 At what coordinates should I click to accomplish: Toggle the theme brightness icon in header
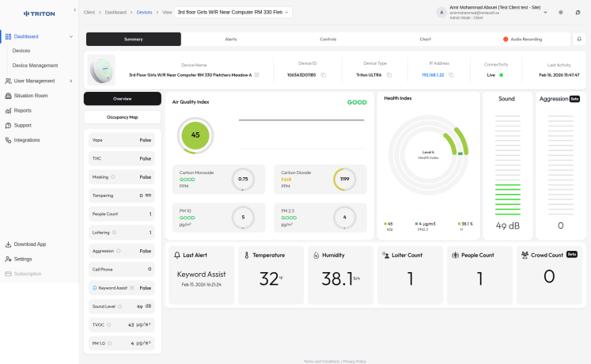pyautogui.click(x=561, y=13)
